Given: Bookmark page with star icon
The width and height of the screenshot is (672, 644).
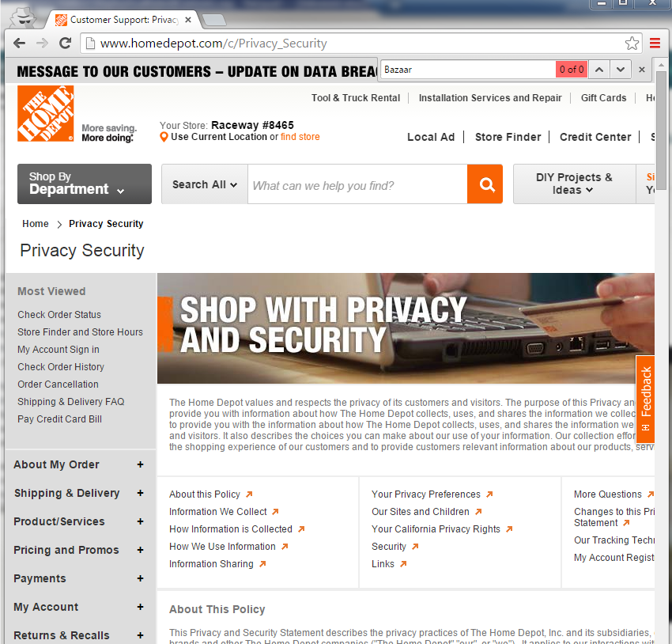Looking at the screenshot, I should (632, 43).
